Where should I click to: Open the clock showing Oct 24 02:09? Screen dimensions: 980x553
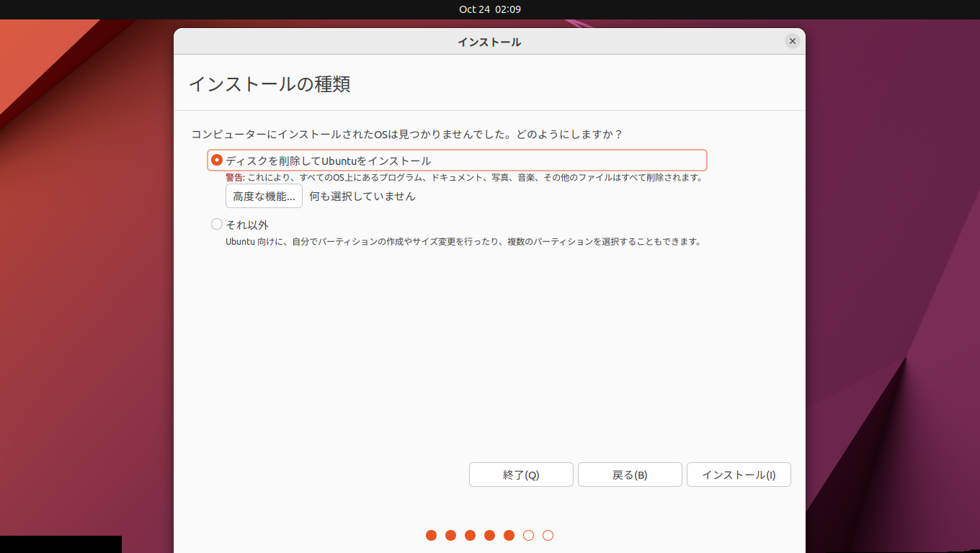click(490, 9)
